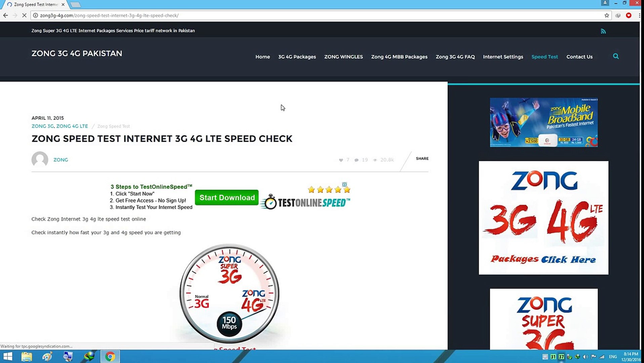Switch input language using the ENG indicator
This screenshot has width=644, height=363.
613,357
